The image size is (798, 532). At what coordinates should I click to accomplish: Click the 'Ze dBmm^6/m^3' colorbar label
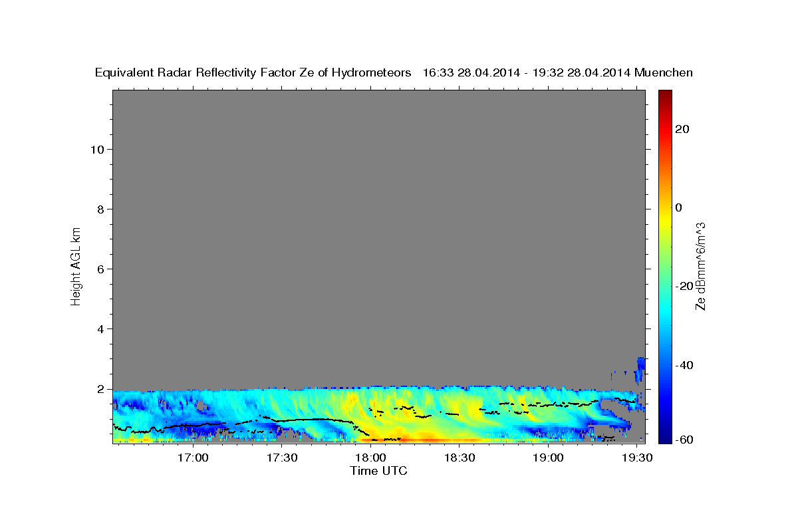(700, 266)
